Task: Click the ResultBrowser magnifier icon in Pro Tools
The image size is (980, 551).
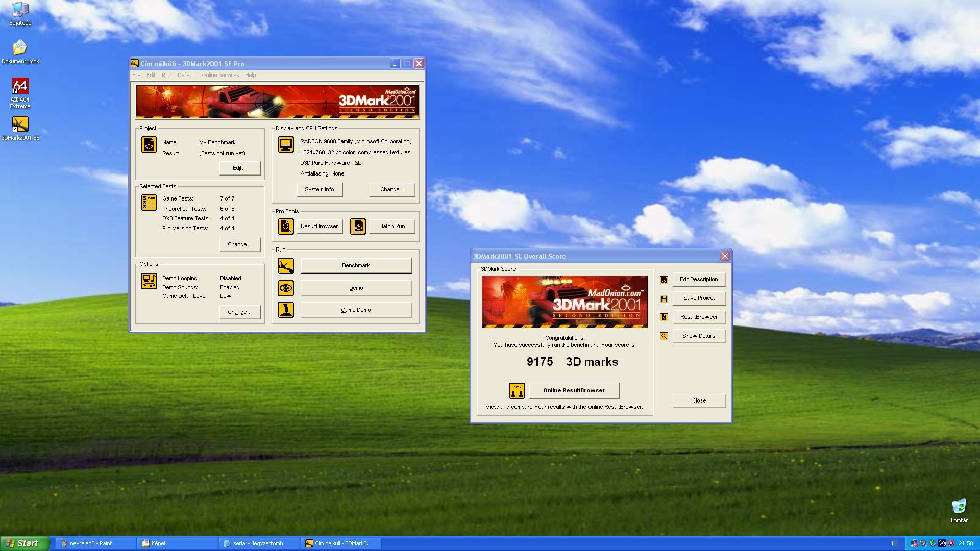Action: point(285,226)
